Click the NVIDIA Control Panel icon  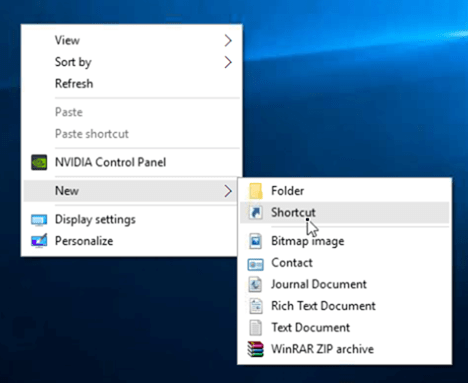[39, 162]
